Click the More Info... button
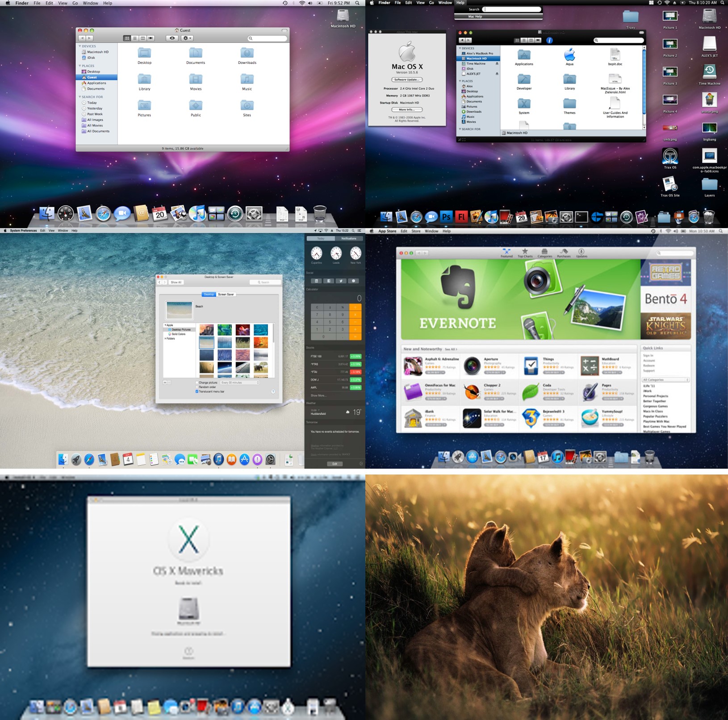728x720 pixels. [407, 110]
